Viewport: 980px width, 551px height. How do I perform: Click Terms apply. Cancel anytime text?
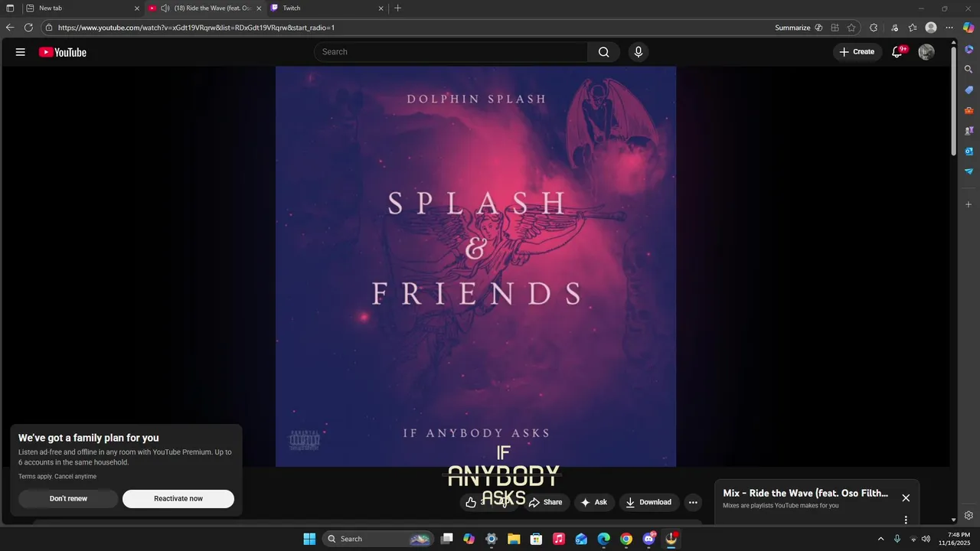point(57,477)
